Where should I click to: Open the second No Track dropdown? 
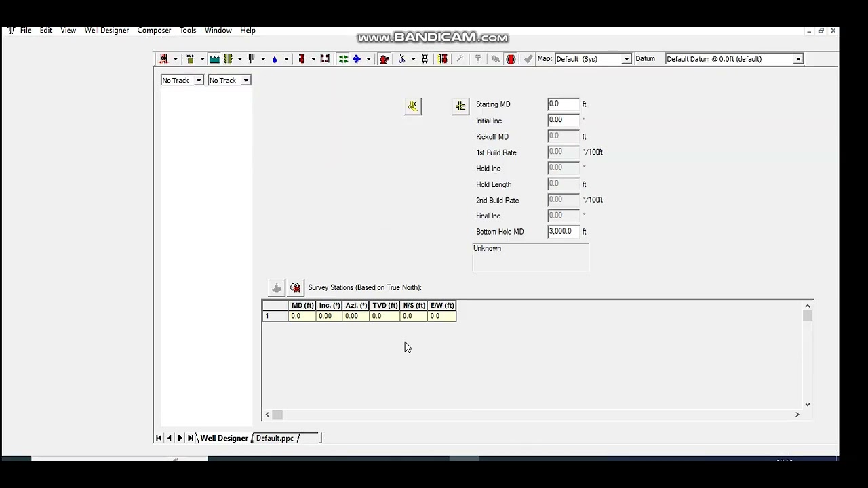(x=246, y=81)
